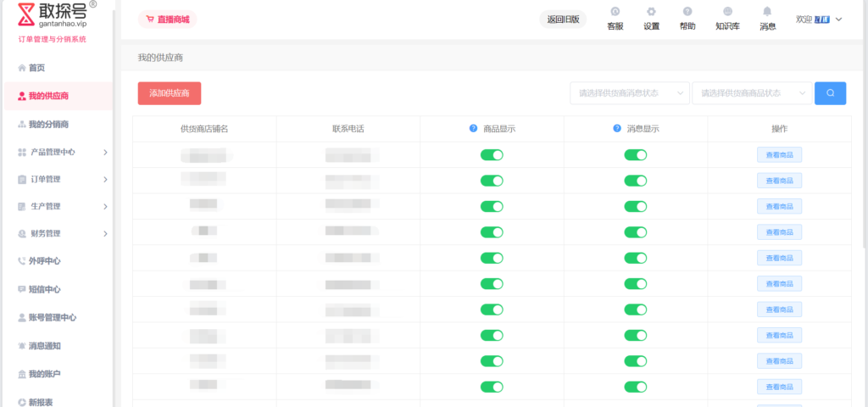Image resolution: width=868 pixels, height=407 pixels.
Task: Click the 客服 customer service icon
Action: click(x=615, y=13)
